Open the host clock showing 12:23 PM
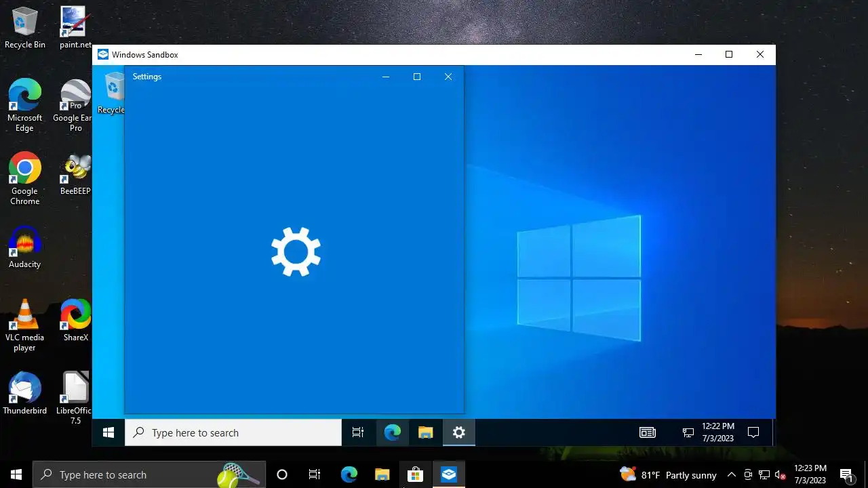 pos(810,474)
